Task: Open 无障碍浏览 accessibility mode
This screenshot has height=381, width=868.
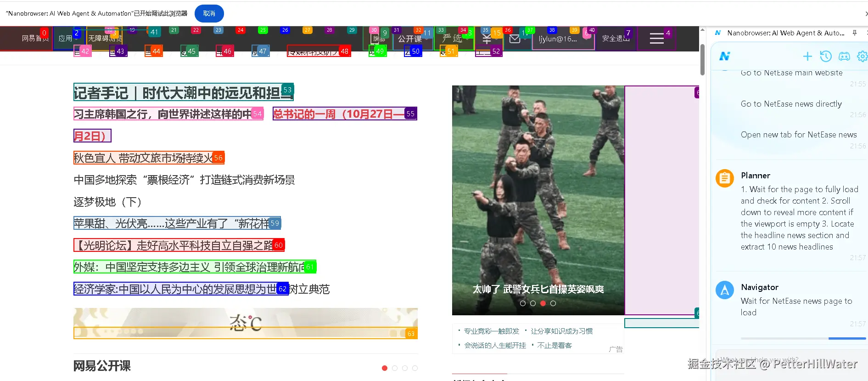Action: 105,38
